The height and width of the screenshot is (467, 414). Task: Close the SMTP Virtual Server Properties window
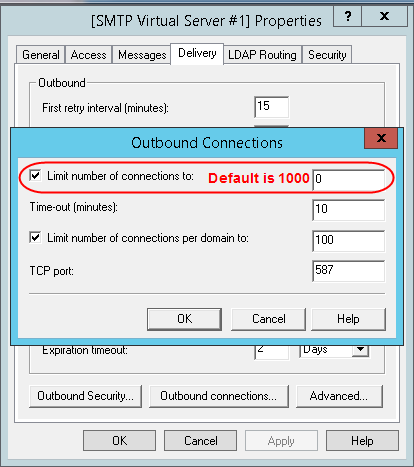click(384, 16)
